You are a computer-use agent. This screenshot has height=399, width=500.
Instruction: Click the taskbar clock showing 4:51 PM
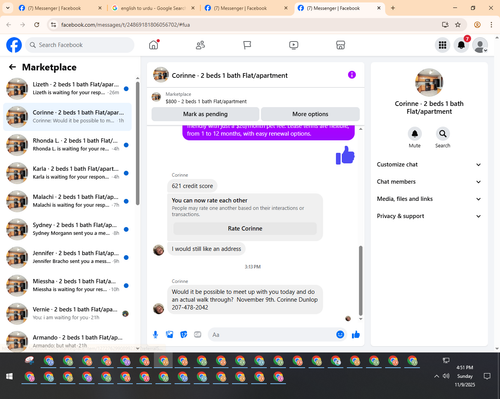[465, 376]
